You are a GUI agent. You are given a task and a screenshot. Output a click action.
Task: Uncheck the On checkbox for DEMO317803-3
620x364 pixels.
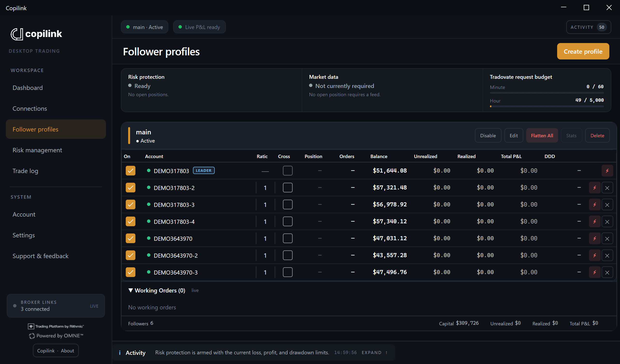coord(130,205)
